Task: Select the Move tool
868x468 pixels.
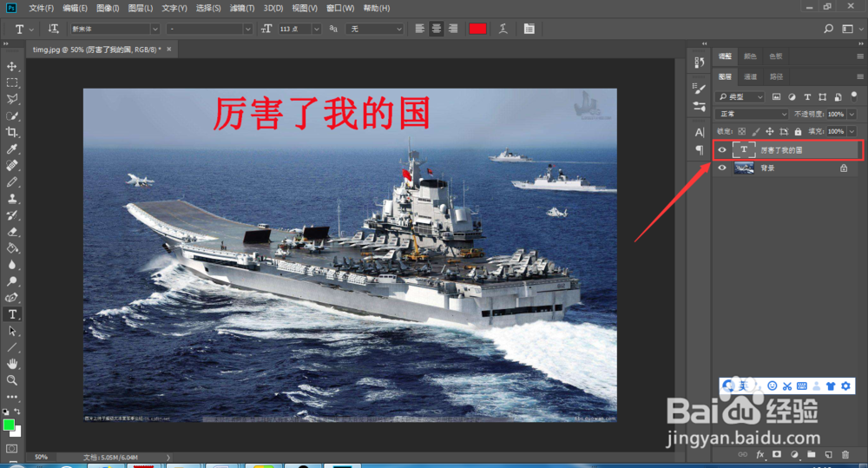Action: click(11, 67)
